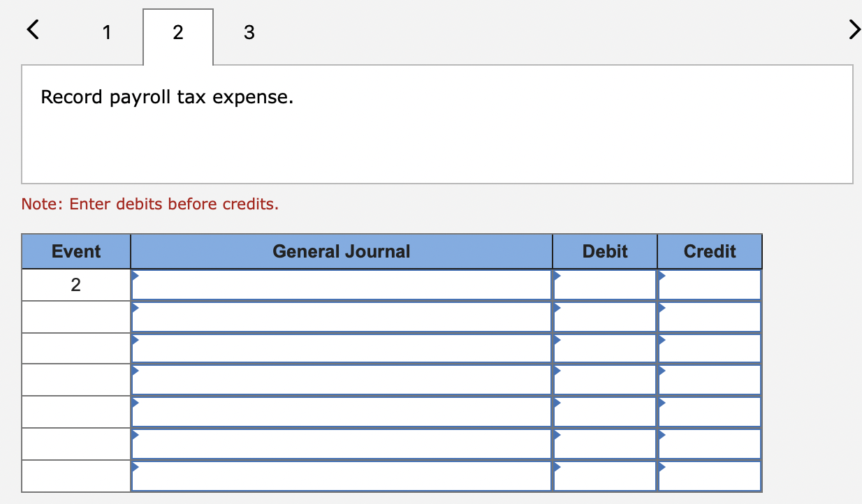The width and height of the screenshot is (862, 504).
Task: Click Debit cell in third journal row
Action: pyautogui.click(x=605, y=348)
